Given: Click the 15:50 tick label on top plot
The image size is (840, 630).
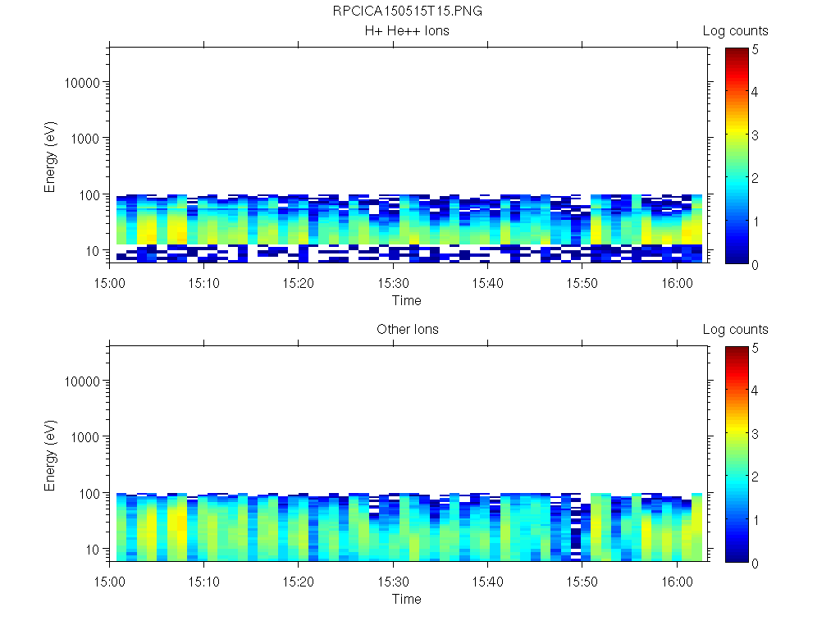Looking at the screenshot, I should (x=582, y=283).
